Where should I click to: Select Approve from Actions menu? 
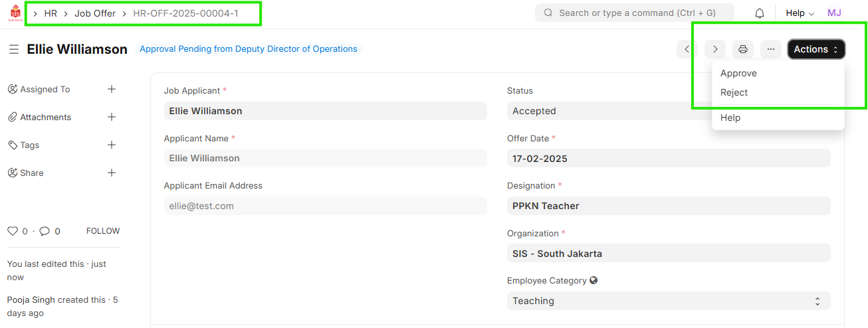pos(738,73)
